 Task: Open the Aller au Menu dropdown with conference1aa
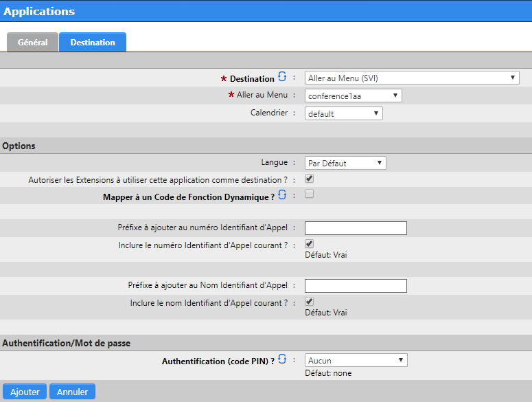(354, 96)
